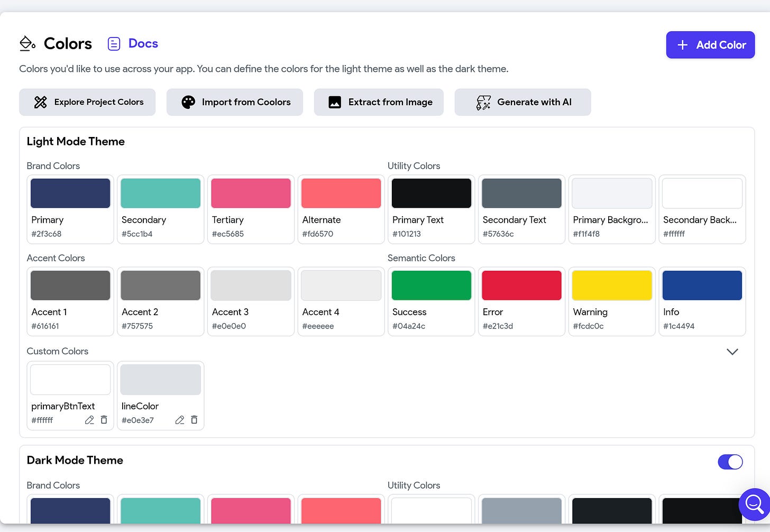Delete primaryBtnText color with trash icon
This screenshot has height=532, width=770.
104,420
